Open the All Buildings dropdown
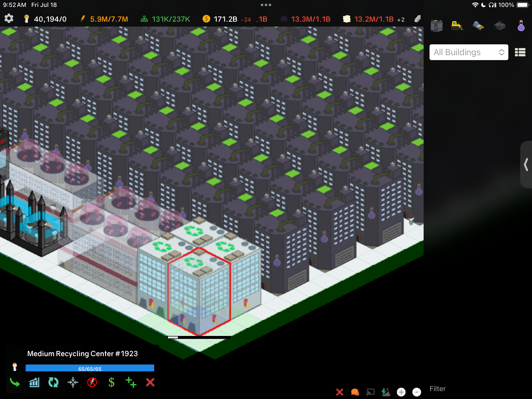The width and height of the screenshot is (532, 399). point(469,52)
